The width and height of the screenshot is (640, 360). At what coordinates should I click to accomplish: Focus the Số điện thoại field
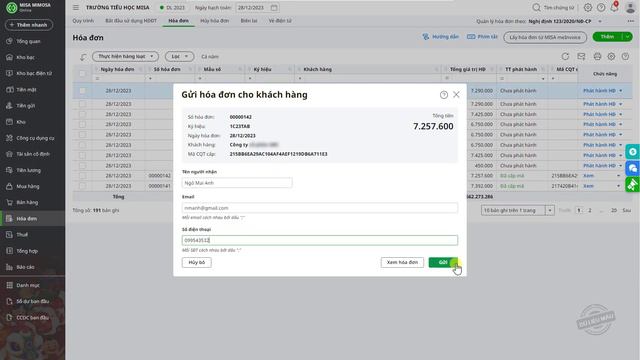(320, 240)
